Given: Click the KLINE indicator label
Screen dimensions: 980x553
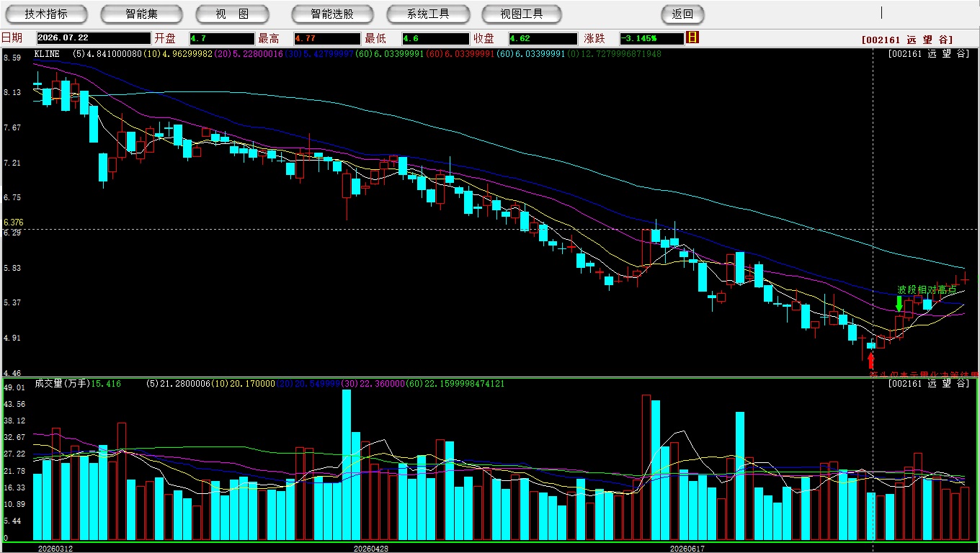Looking at the screenshot, I should [x=47, y=53].
